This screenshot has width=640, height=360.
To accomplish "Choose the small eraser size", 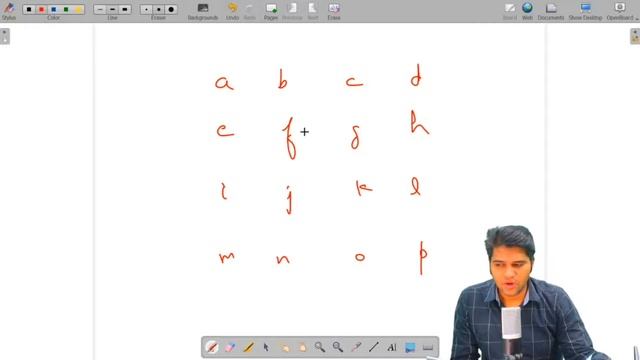I will click(146, 9).
